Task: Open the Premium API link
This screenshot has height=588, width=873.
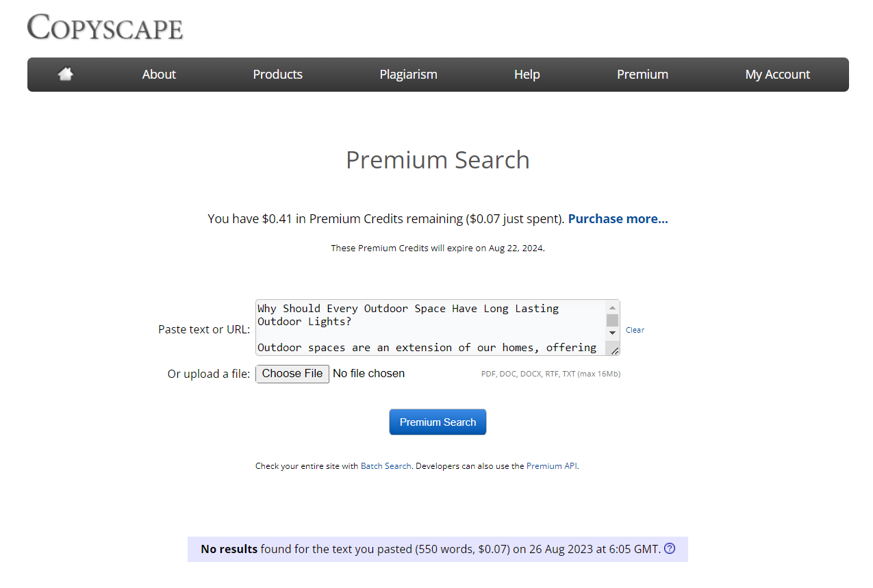Action: 552,465
